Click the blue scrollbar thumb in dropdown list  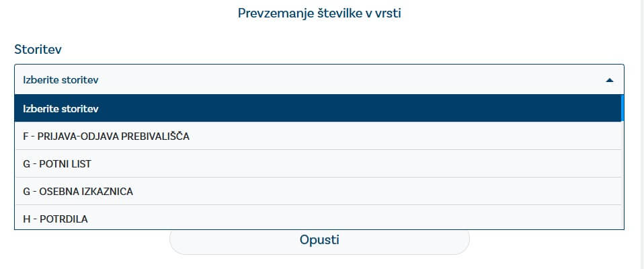(x=622, y=108)
